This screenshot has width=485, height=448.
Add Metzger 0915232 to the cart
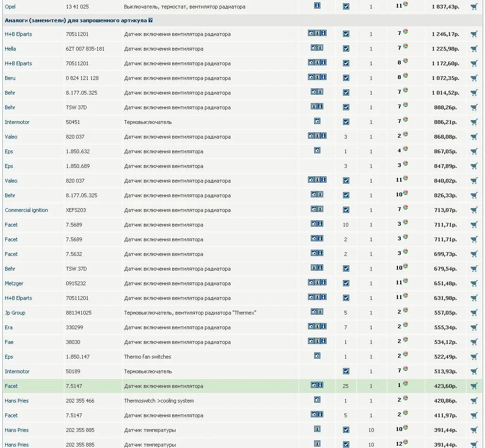(474, 283)
